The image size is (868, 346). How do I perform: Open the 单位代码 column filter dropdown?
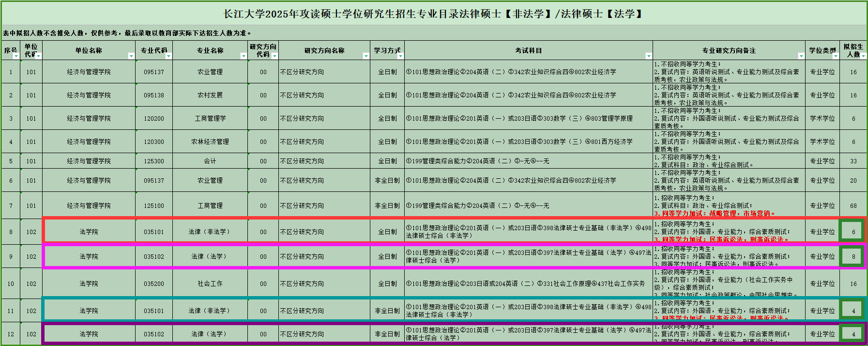[x=39, y=56]
